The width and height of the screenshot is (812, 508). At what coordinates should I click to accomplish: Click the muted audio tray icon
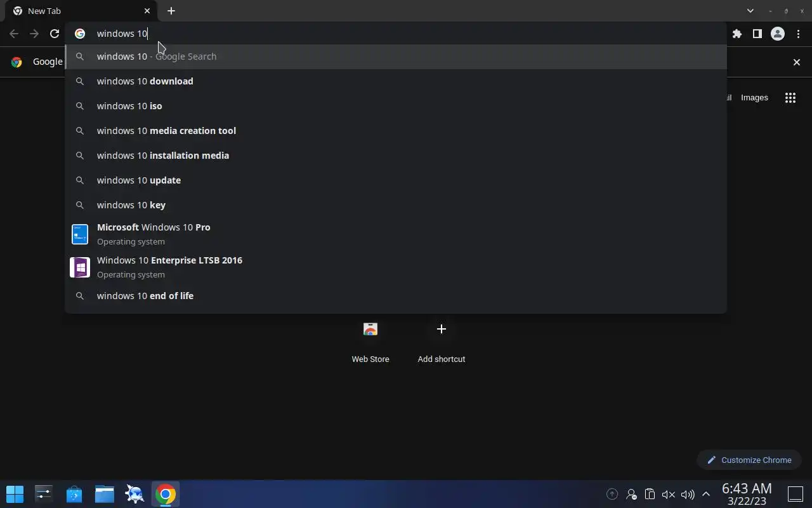coord(668,494)
